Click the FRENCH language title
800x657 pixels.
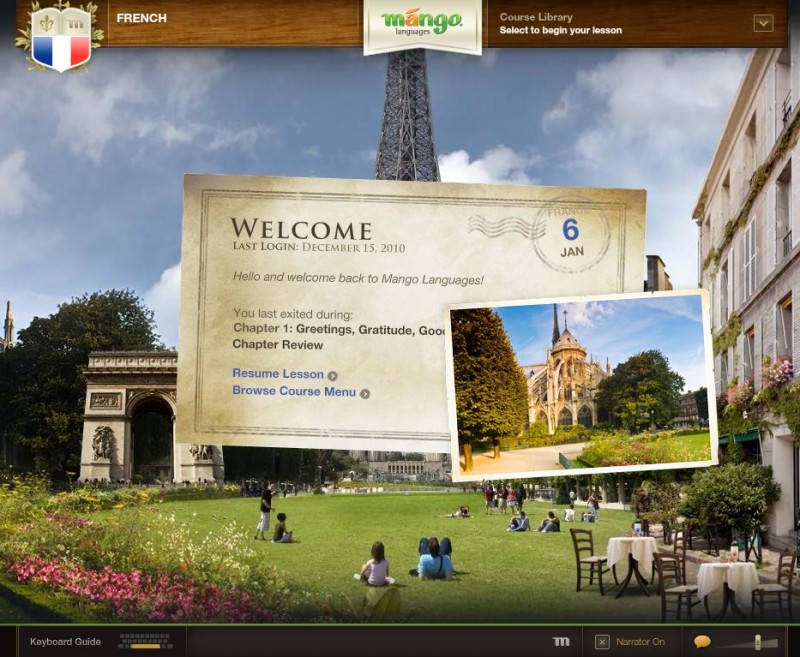tap(141, 18)
